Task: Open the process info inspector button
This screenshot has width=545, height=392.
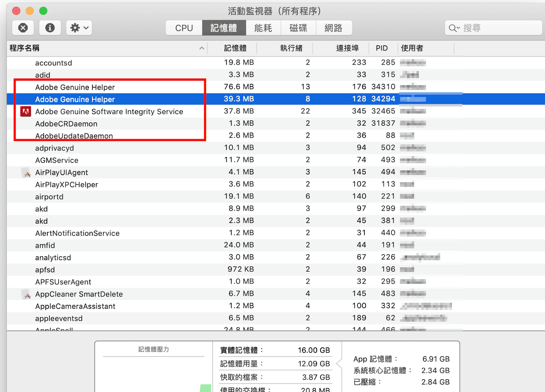Action: [50, 28]
